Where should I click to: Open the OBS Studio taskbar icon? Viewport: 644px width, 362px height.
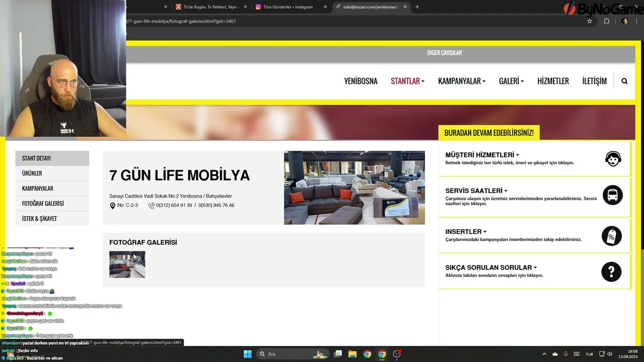pos(397,354)
